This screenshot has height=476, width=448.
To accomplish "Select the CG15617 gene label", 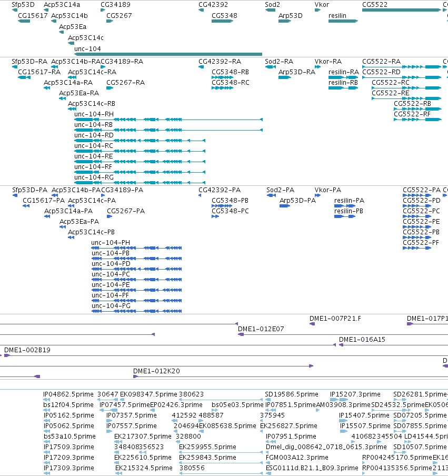I will tap(33, 15).
